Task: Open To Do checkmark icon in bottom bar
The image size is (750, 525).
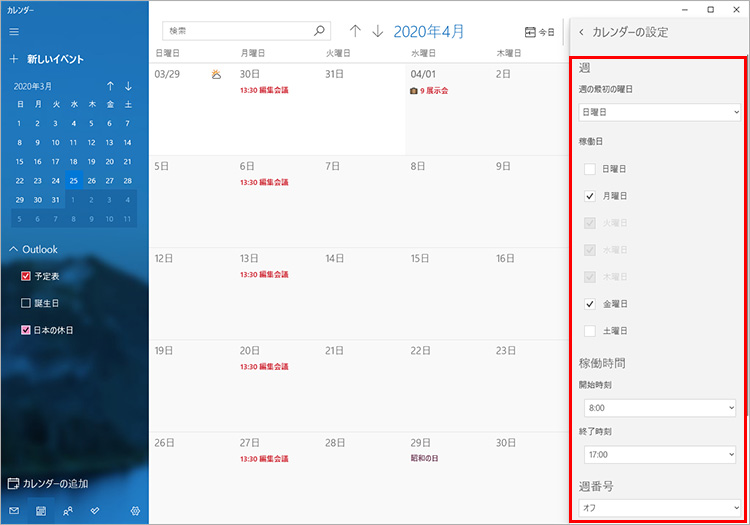Action: [95, 511]
